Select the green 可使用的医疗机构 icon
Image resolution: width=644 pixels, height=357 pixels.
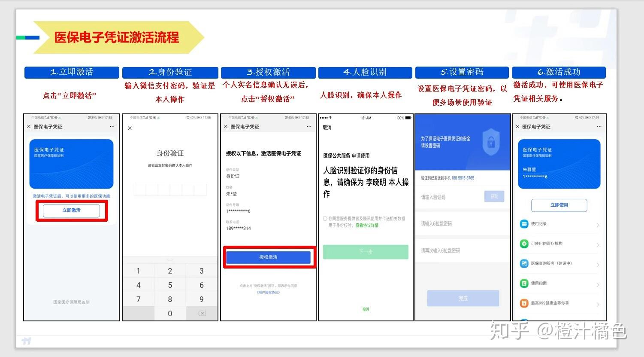pos(524,244)
